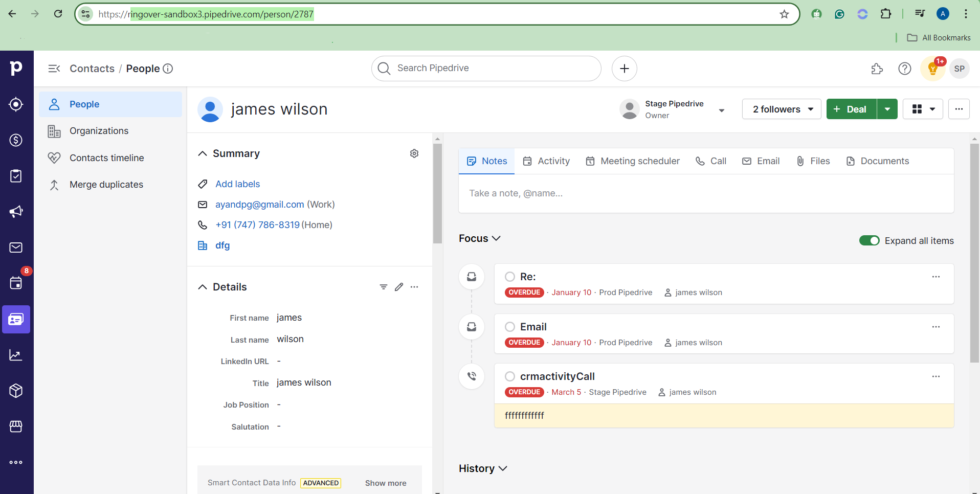Image resolution: width=980 pixels, height=494 pixels.
Task: Click the quick add plus button
Action: [x=625, y=69]
